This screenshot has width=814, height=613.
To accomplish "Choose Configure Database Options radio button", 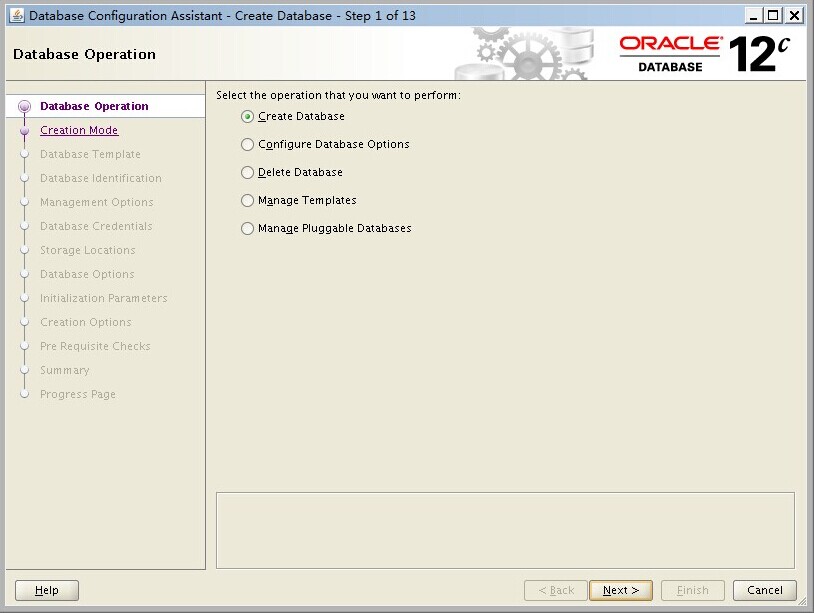I will click(248, 144).
